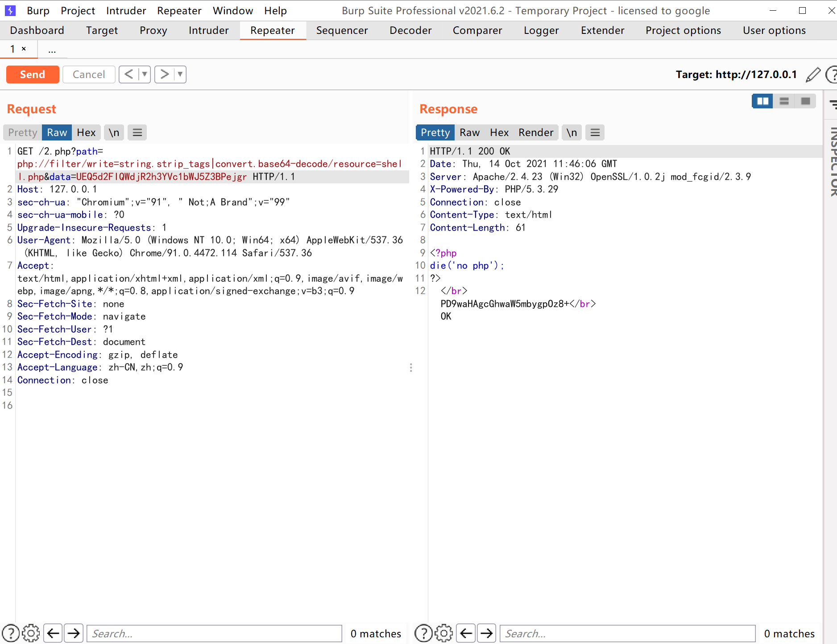Open the Logger tab
Image resolution: width=837 pixels, height=644 pixels.
coord(541,30)
